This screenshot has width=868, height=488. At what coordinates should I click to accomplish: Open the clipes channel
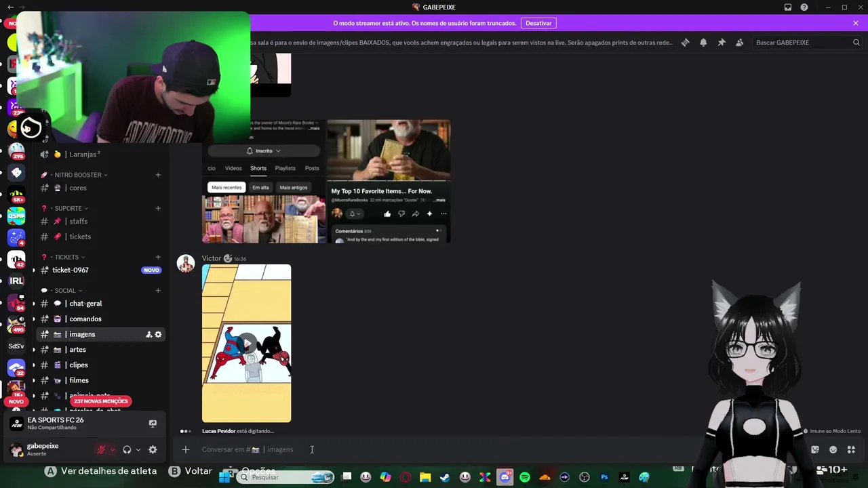(102, 365)
